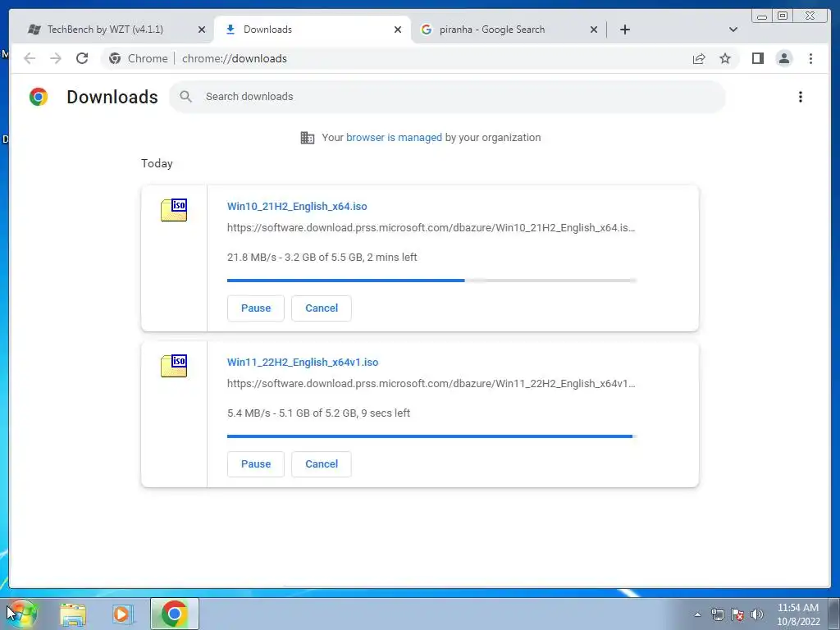Go back with the browser back arrow

click(x=30, y=58)
